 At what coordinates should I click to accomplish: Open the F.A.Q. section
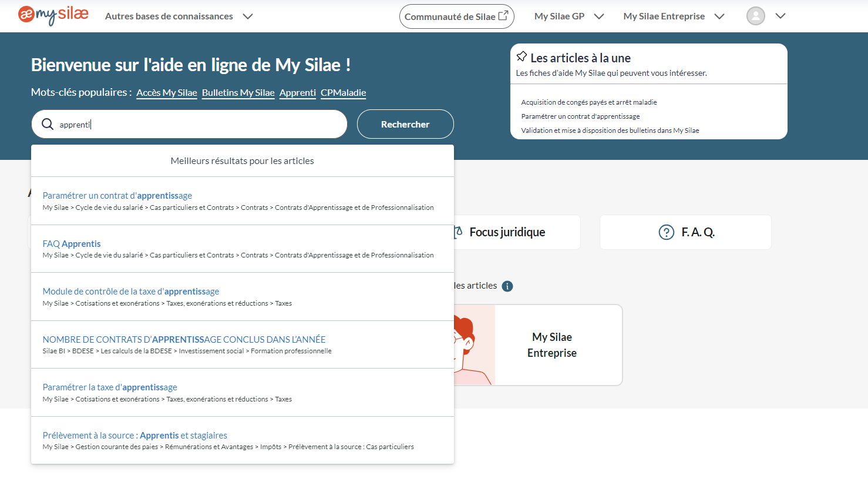698,232
